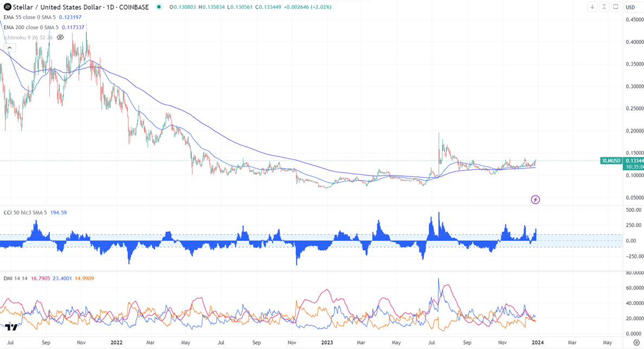Click the Stellar symbol logo icon
This screenshot has height=349, width=644.
point(8,7)
